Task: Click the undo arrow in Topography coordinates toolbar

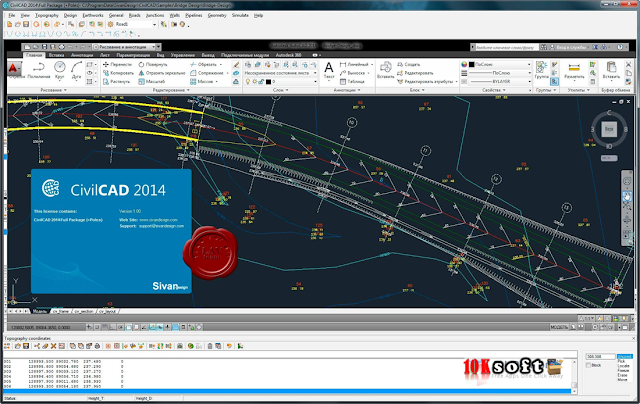Action: pyautogui.click(x=229, y=346)
